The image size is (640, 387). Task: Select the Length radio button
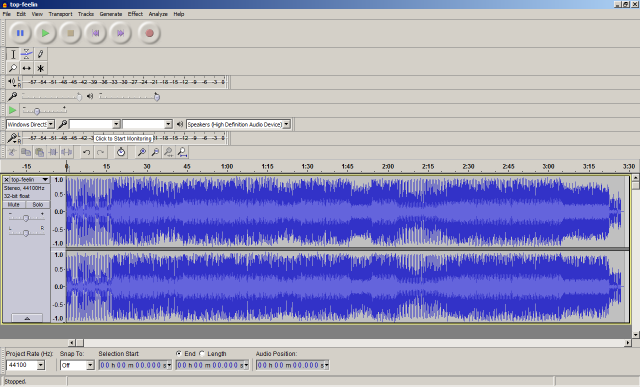point(202,354)
